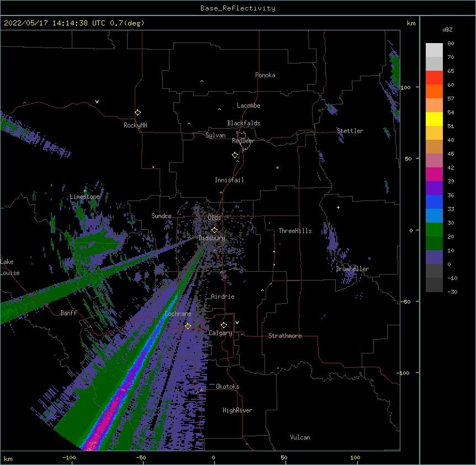Click the Airdrie label
476x465 pixels.
pyautogui.click(x=223, y=297)
